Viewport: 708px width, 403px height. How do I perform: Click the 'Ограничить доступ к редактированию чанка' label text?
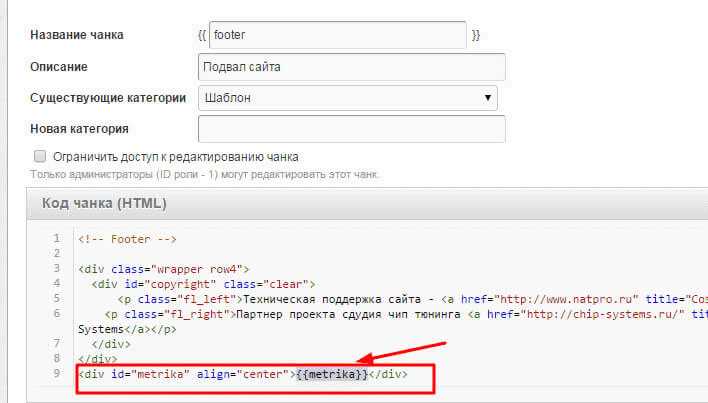pyautogui.click(x=176, y=157)
